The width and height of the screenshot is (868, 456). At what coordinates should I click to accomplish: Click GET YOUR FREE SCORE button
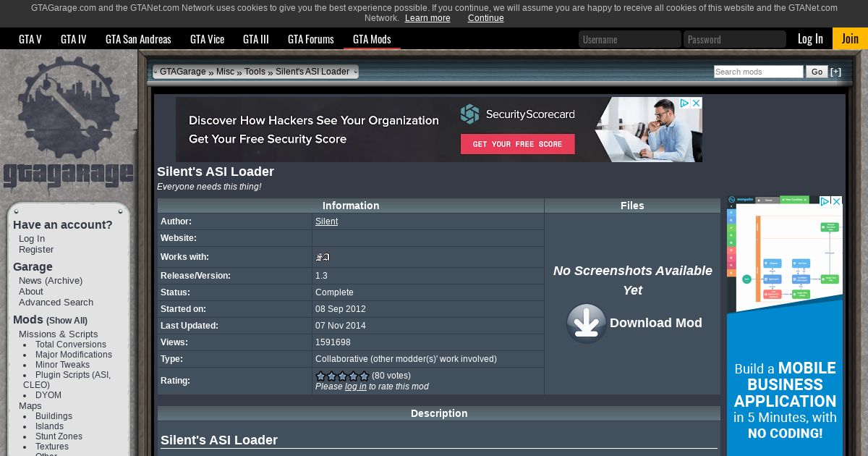518,144
